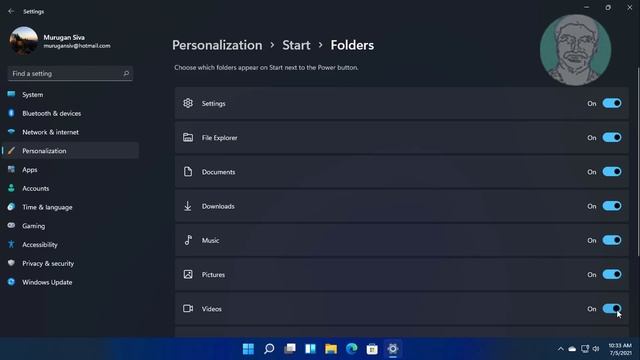Image resolution: width=640 pixels, height=360 pixels.
Task: Open Bluetooth & devices category
Action: 70,113
